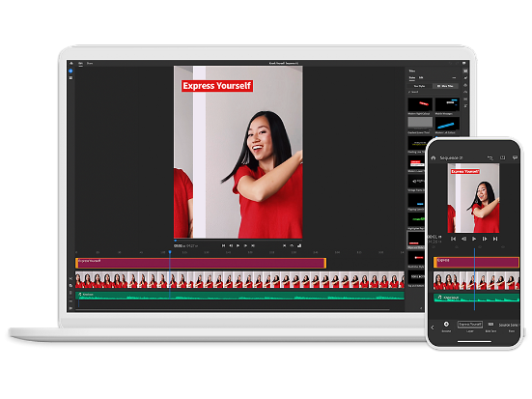
Task: Tap the blue plus add button on the phone
Action: tap(446, 324)
